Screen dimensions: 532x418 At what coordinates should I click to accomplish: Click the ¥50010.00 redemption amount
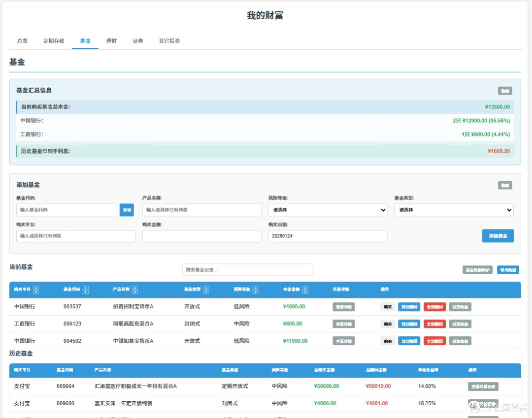(378, 386)
